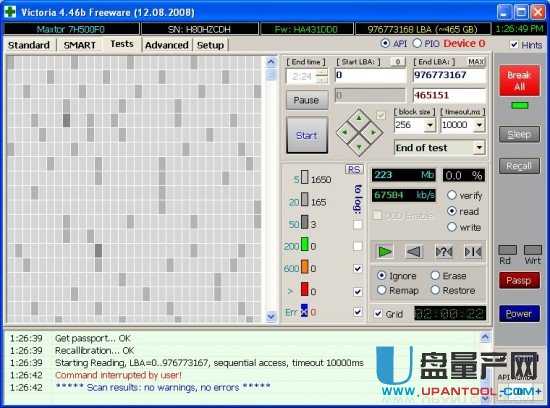550x408 pixels.
Task: Select the butterfly scan ▶|◀ icon
Action: pos(472,252)
